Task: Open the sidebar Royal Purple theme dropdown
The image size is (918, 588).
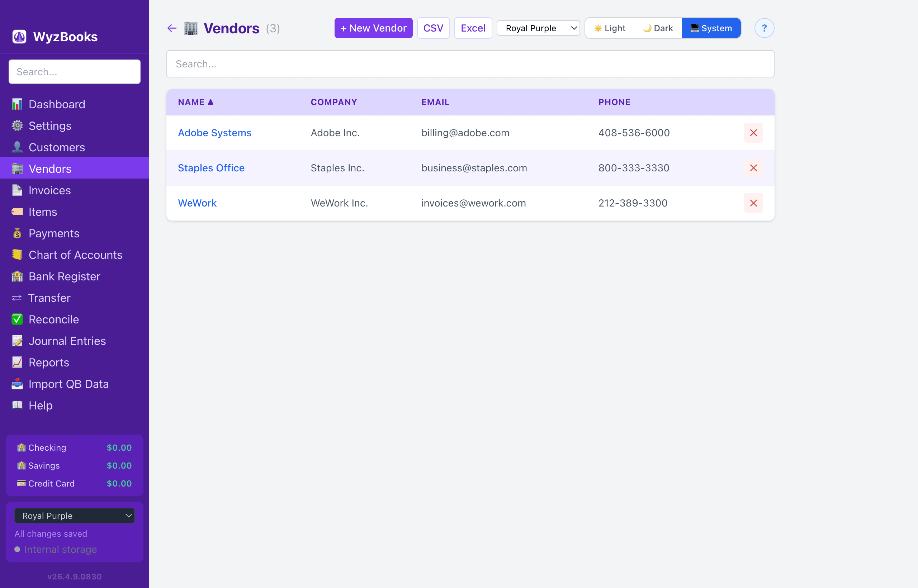Action: [75, 516]
